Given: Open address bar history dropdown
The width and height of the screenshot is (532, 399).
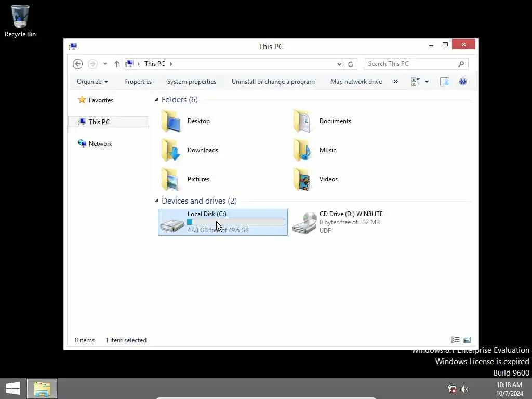Looking at the screenshot, I should [x=339, y=64].
